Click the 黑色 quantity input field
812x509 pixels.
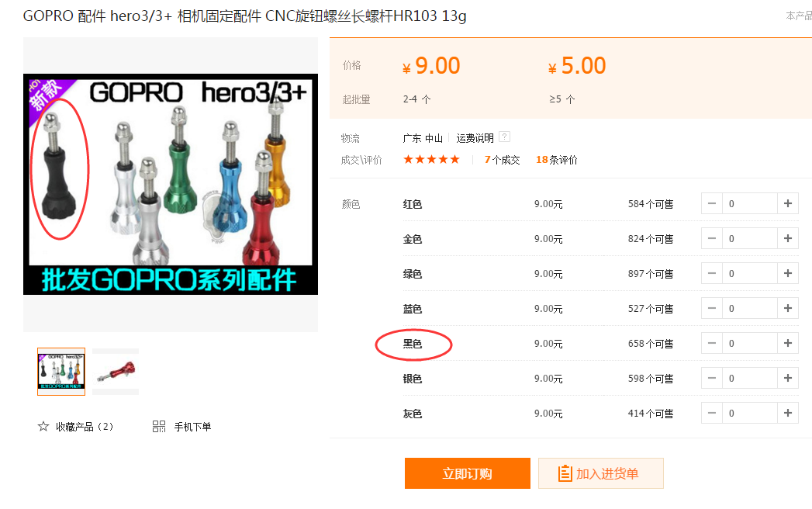[750, 343]
